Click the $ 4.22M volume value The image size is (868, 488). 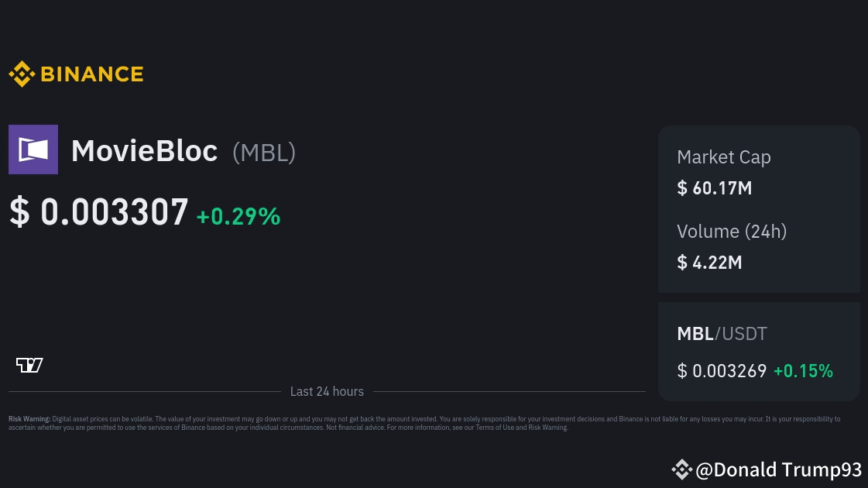710,263
